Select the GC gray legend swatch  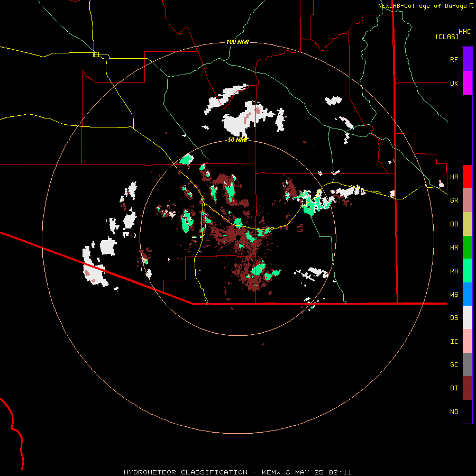click(x=467, y=364)
